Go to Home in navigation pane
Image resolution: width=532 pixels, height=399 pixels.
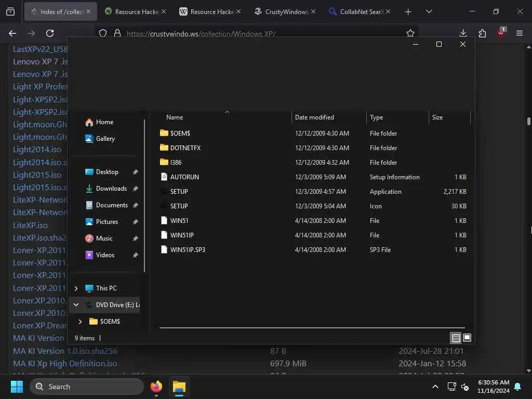pos(99,122)
